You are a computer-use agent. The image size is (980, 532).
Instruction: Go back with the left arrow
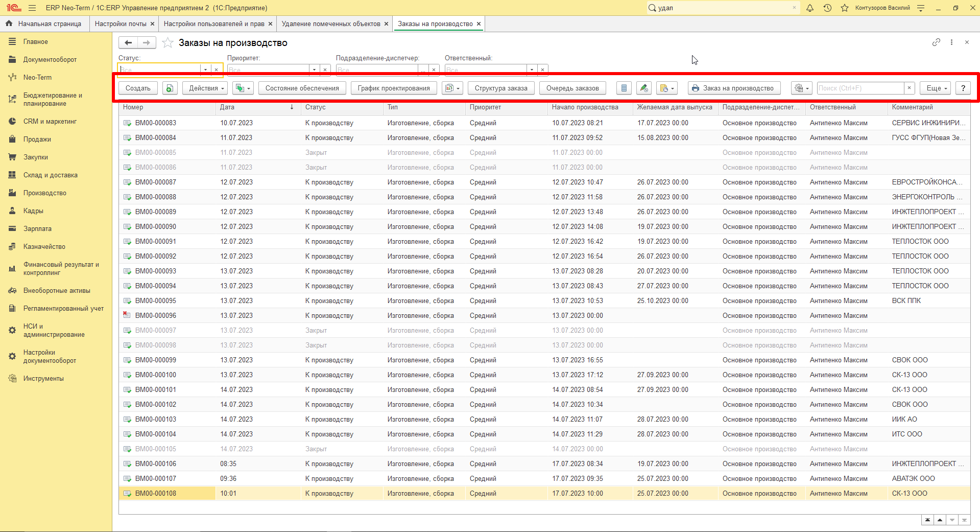point(128,43)
